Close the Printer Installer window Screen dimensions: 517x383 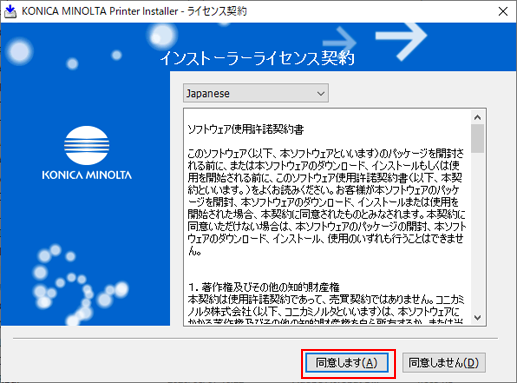pyautogui.click(x=503, y=11)
